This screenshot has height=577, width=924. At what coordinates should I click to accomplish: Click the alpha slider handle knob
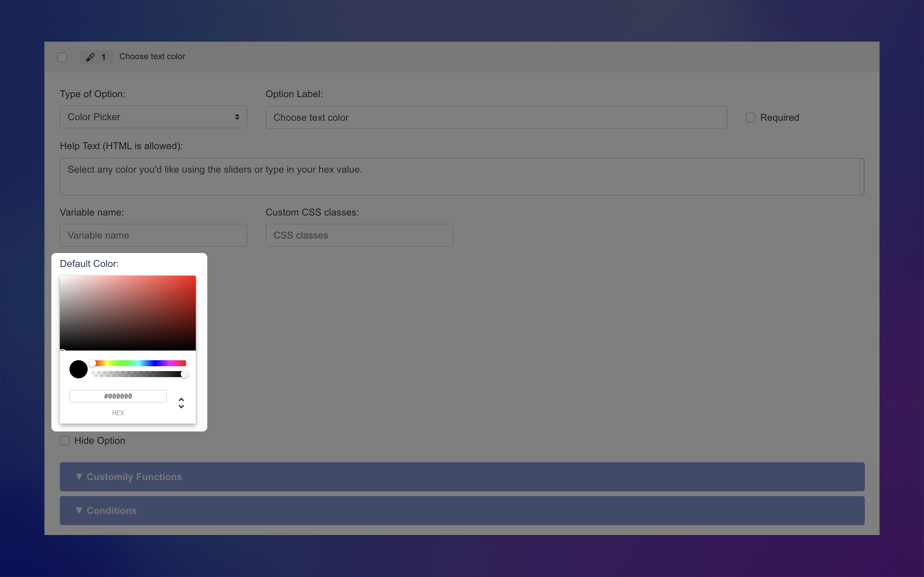tap(184, 374)
